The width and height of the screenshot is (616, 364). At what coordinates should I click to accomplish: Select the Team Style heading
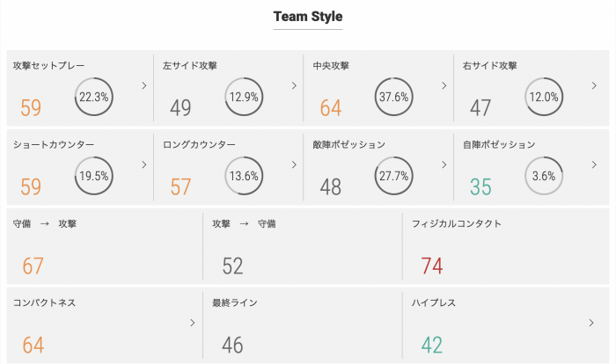[307, 17]
